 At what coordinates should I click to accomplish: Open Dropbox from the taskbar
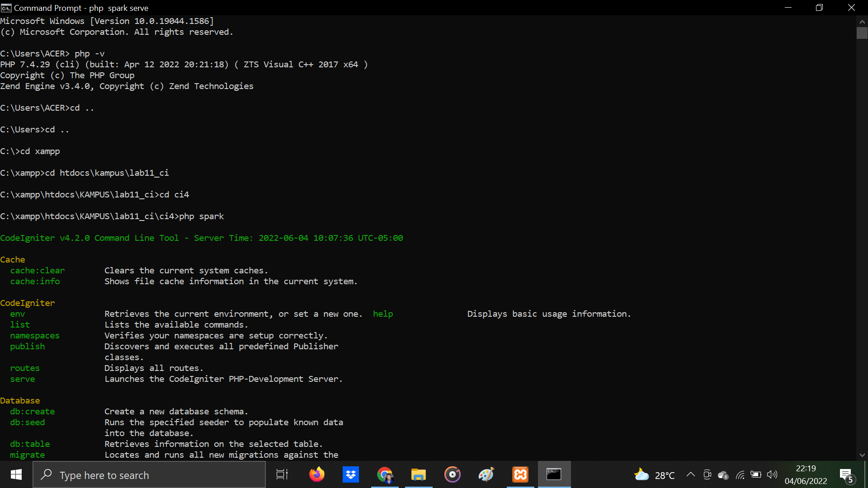click(x=351, y=474)
